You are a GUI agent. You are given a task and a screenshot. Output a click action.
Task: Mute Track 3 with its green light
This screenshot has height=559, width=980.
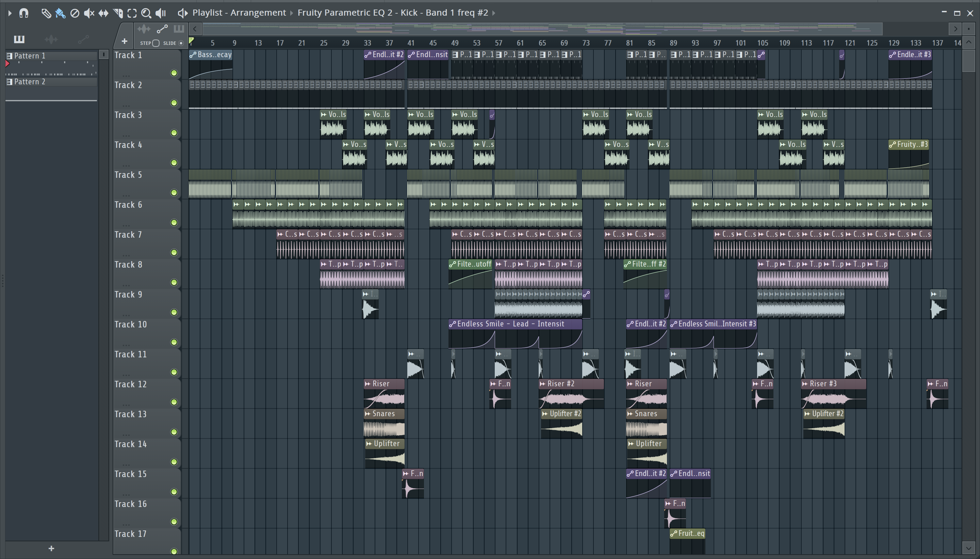pos(174,133)
